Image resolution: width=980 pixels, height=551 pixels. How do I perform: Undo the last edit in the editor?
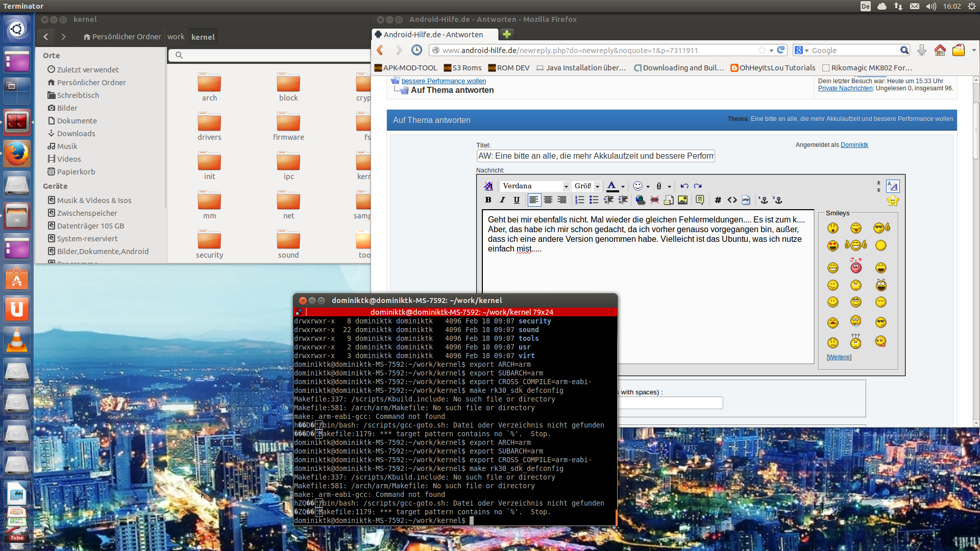(x=684, y=186)
